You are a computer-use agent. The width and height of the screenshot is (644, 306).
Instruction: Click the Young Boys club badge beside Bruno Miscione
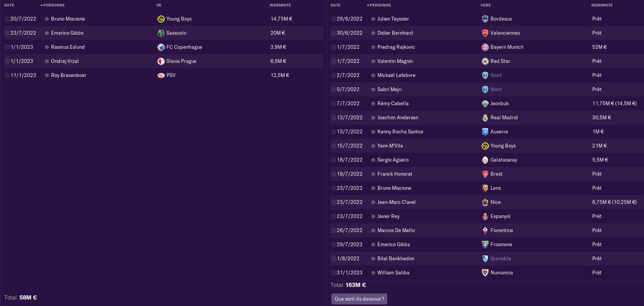click(x=161, y=19)
